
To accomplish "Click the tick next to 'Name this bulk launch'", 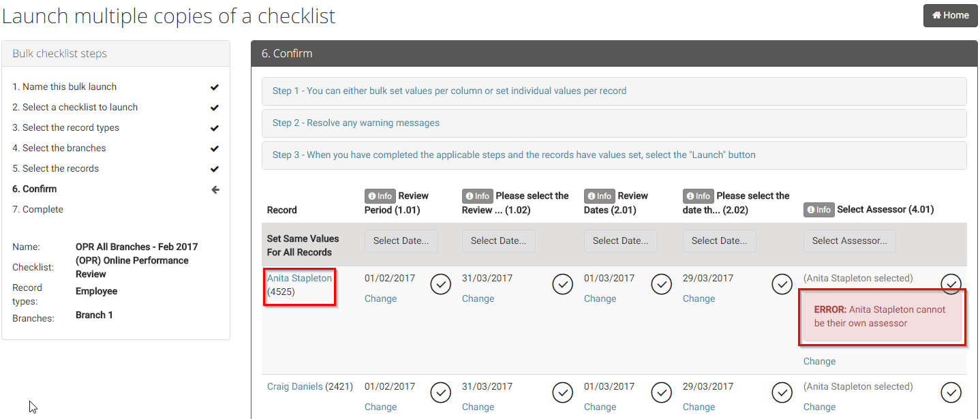I will (x=215, y=87).
